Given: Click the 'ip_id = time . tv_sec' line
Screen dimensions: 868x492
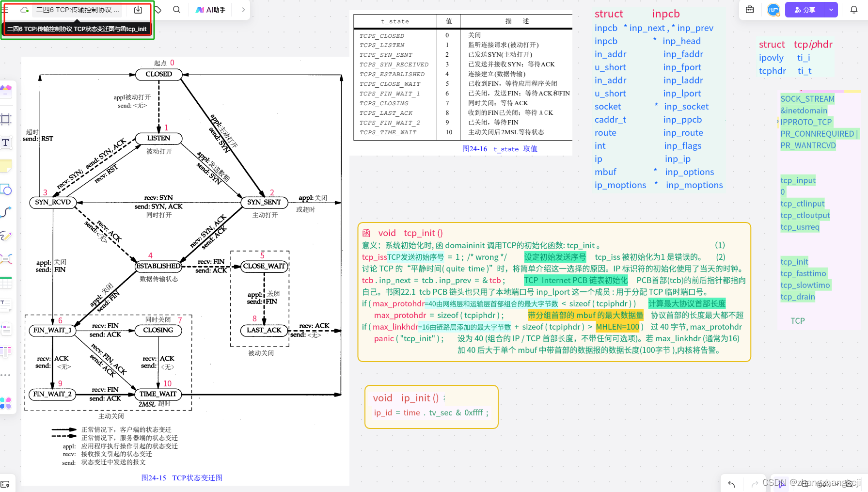Looking at the screenshot, I should coord(431,413).
